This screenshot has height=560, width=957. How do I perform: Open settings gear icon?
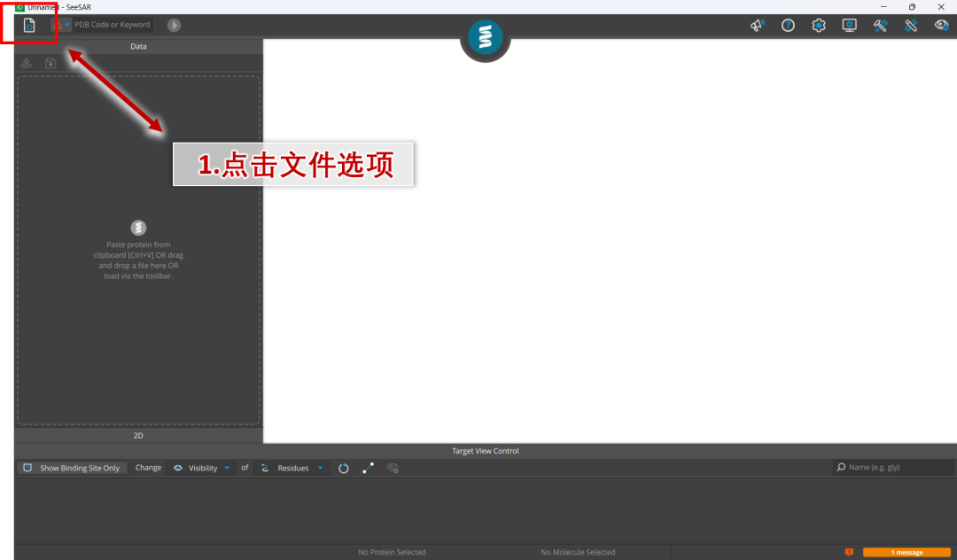point(819,25)
